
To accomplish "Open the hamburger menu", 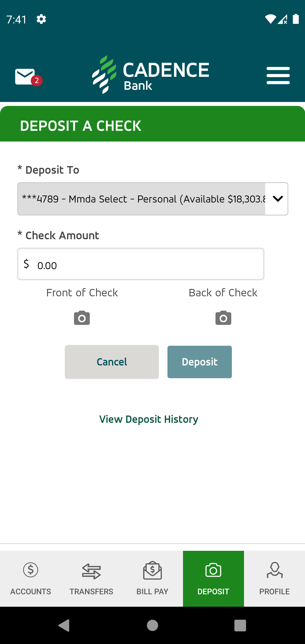I will (278, 75).
